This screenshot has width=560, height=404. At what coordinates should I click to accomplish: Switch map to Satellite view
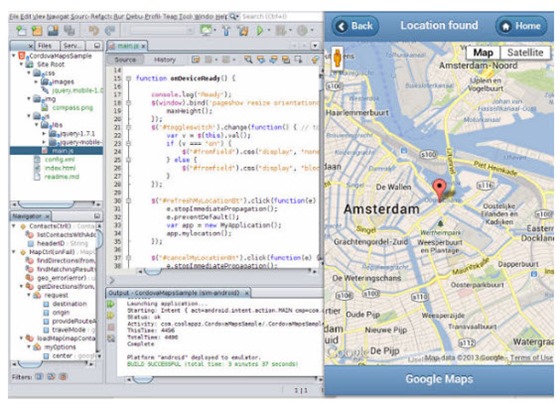point(525,53)
